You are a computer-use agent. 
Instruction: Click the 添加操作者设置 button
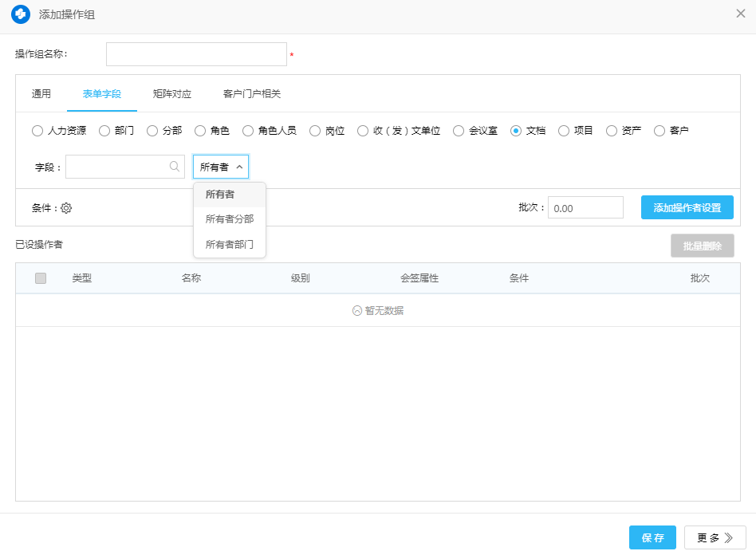pos(687,208)
